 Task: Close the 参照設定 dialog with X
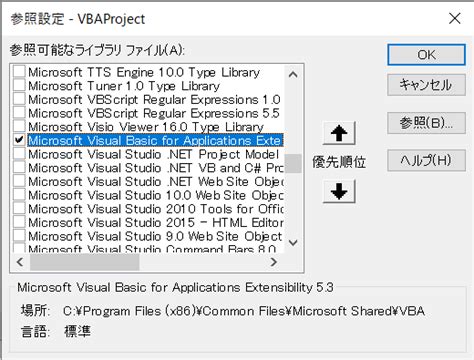pos(455,19)
